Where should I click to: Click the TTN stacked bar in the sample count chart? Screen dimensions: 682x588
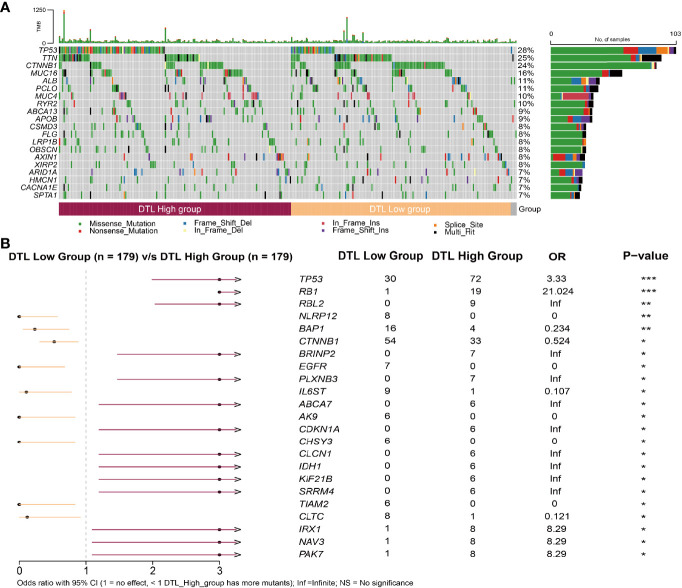tap(605, 57)
